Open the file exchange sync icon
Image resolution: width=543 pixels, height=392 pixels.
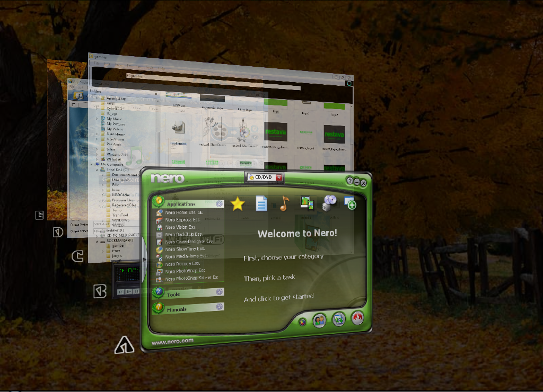coord(338,319)
